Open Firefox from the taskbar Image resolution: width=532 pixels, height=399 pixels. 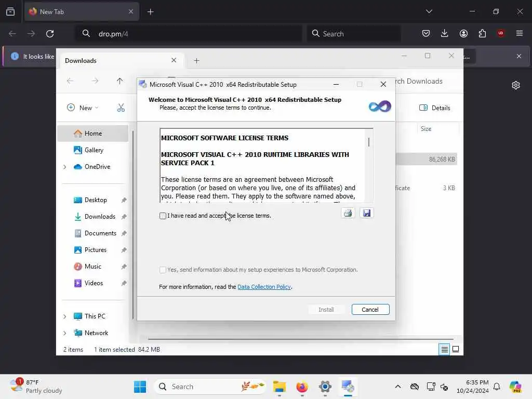(x=302, y=387)
